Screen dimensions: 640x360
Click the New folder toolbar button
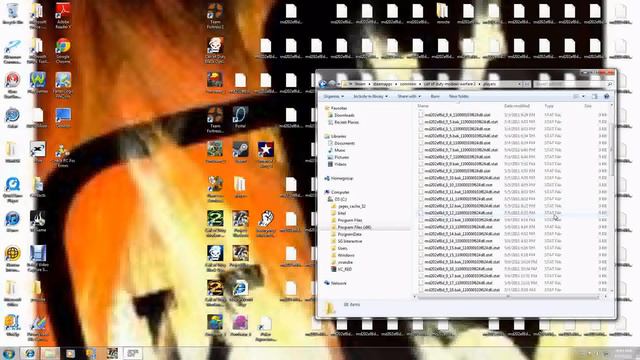tap(459, 96)
